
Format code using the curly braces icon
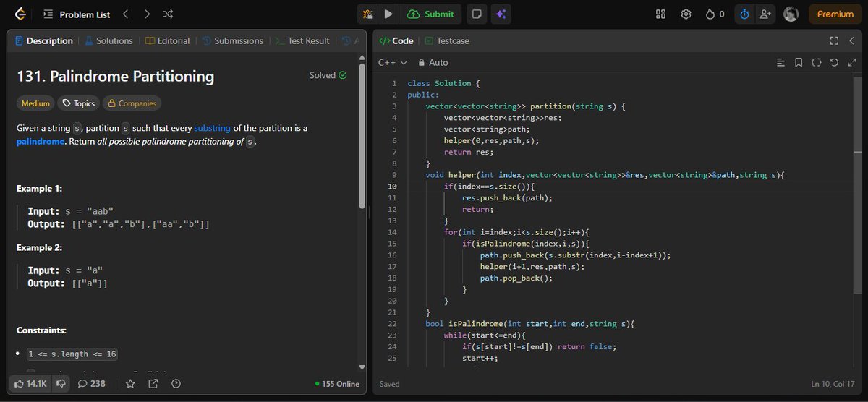coord(816,63)
